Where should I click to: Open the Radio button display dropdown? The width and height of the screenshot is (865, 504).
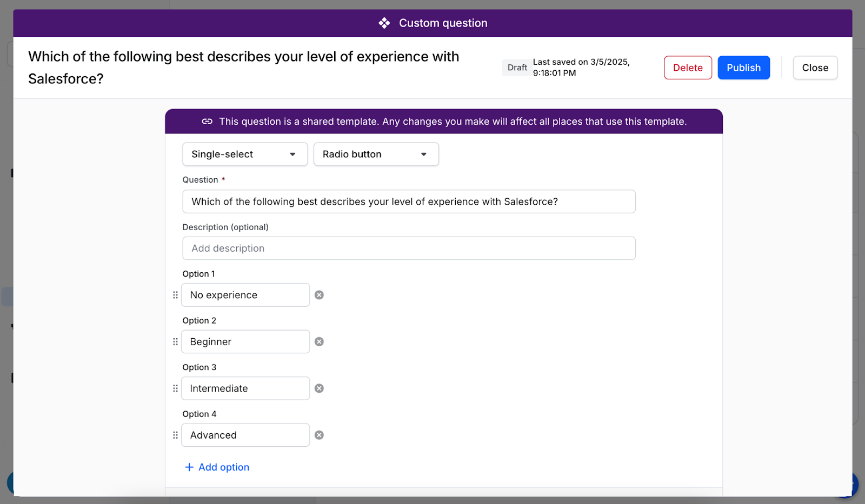click(376, 154)
